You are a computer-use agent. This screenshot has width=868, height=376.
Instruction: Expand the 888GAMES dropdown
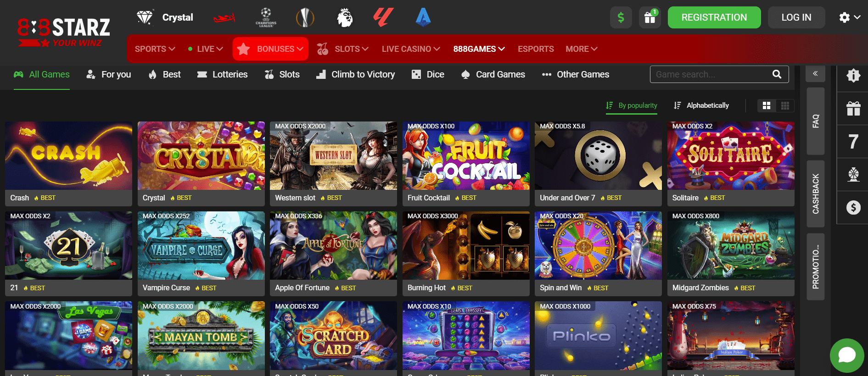[x=479, y=49]
